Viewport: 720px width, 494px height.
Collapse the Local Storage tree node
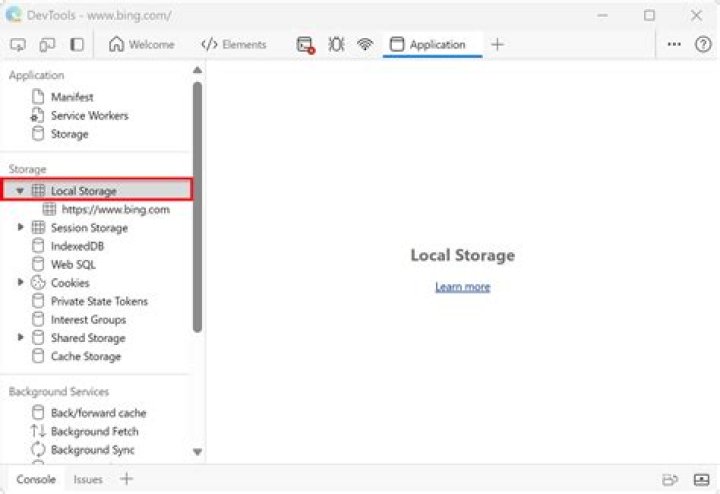click(20, 191)
